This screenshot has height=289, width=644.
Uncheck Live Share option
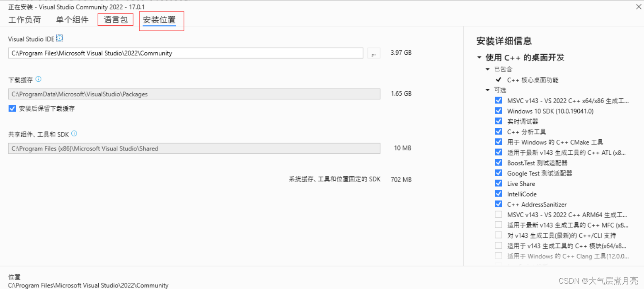[499, 183]
